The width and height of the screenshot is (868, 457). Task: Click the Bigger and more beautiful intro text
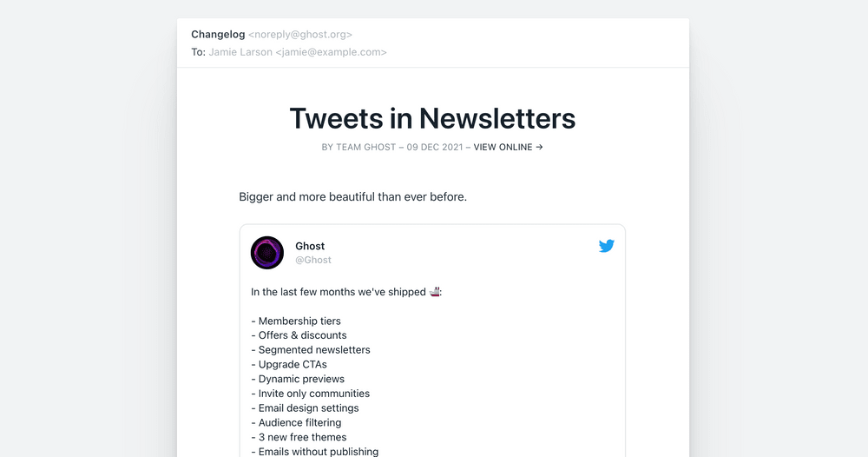coord(352,196)
